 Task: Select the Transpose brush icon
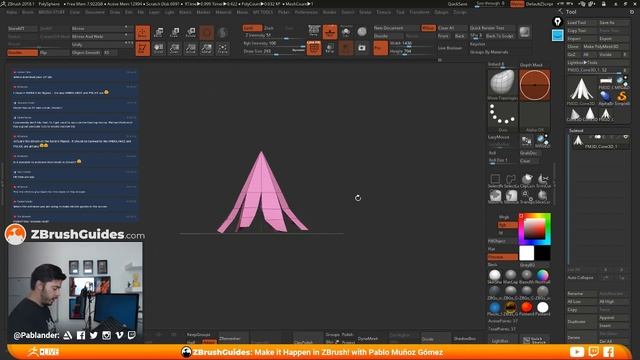[x=527, y=196]
